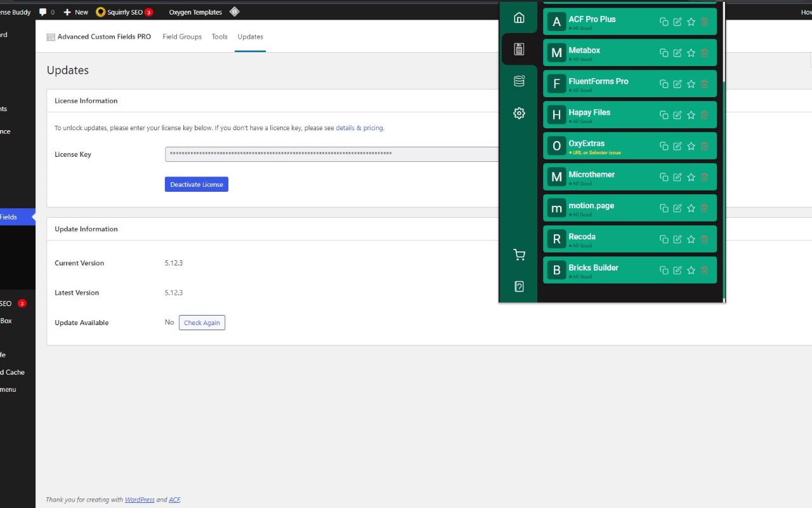The image size is (812, 508).
Task: Click the Check Again button
Action: pos(202,323)
